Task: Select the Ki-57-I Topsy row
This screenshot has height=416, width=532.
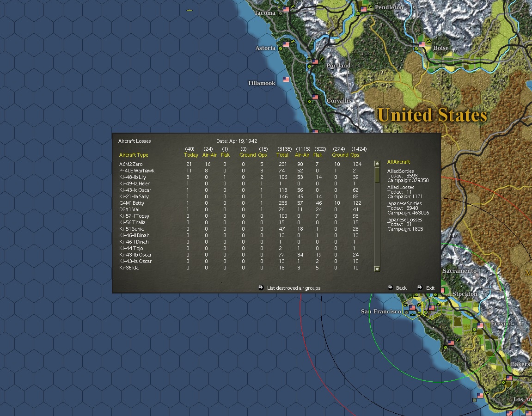Action: click(241, 216)
